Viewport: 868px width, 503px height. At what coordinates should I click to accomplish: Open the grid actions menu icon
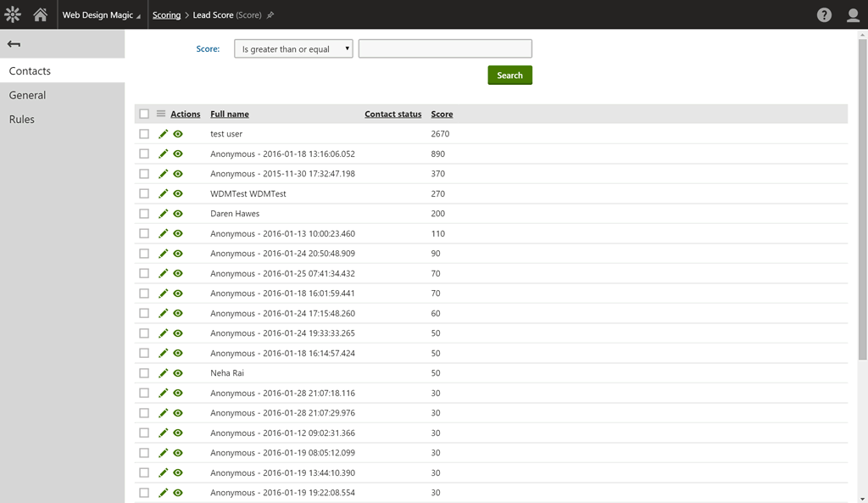click(x=161, y=114)
